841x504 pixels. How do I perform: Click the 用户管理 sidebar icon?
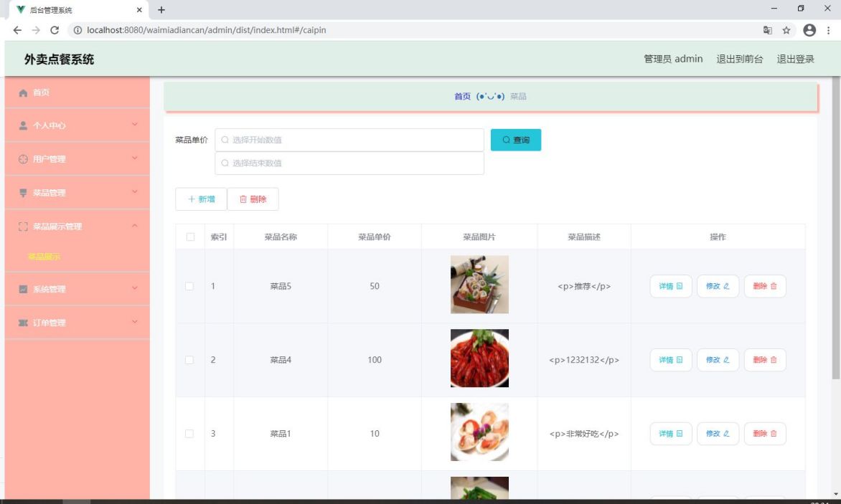pyautogui.click(x=23, y=159)
